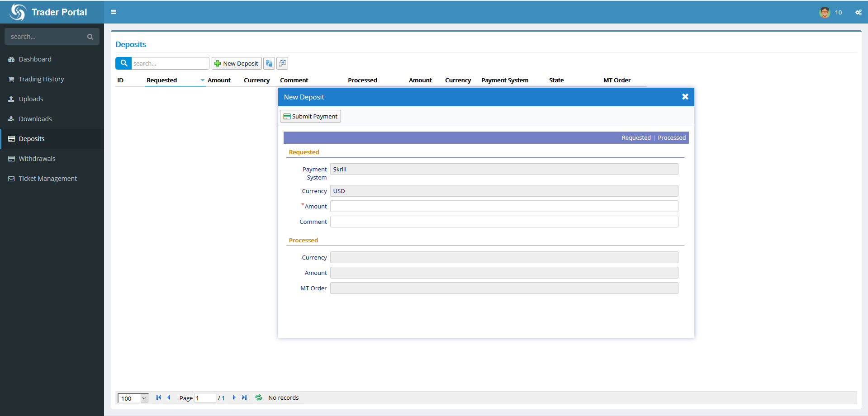Click the export icon in Deposits toolbar
Viewport: 868px width, 416px height.
282,63
